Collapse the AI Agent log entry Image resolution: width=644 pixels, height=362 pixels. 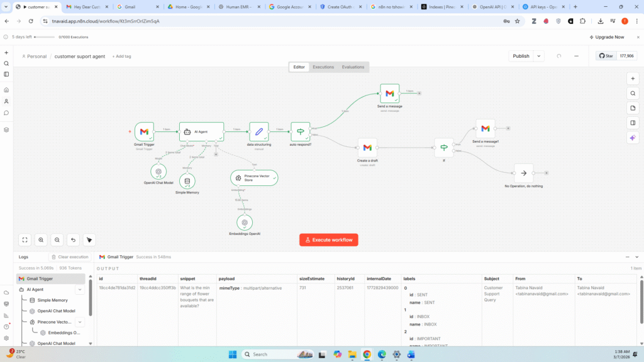click(80, 290)
